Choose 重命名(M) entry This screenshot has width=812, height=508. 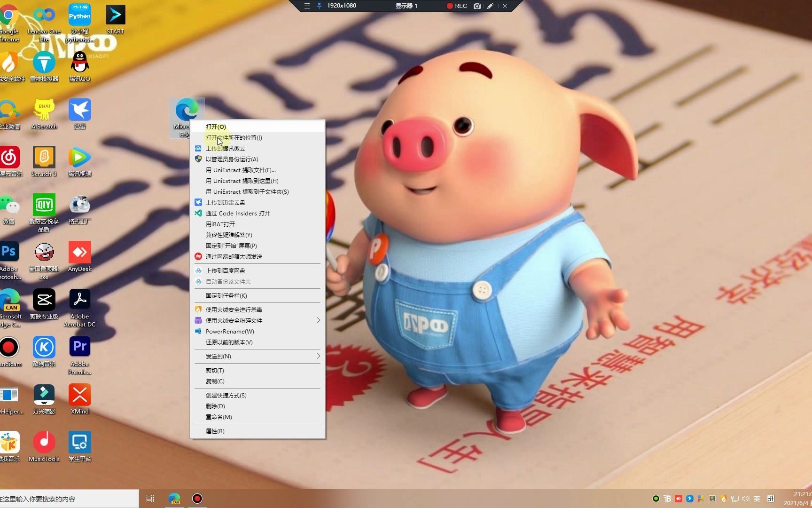tap(257, 417)
